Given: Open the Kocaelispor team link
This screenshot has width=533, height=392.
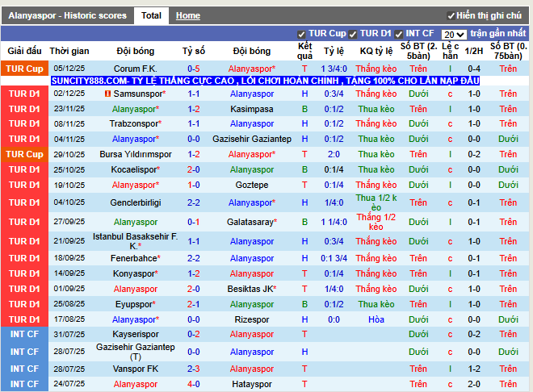Looking at the screenshot, I should [136, 169].
